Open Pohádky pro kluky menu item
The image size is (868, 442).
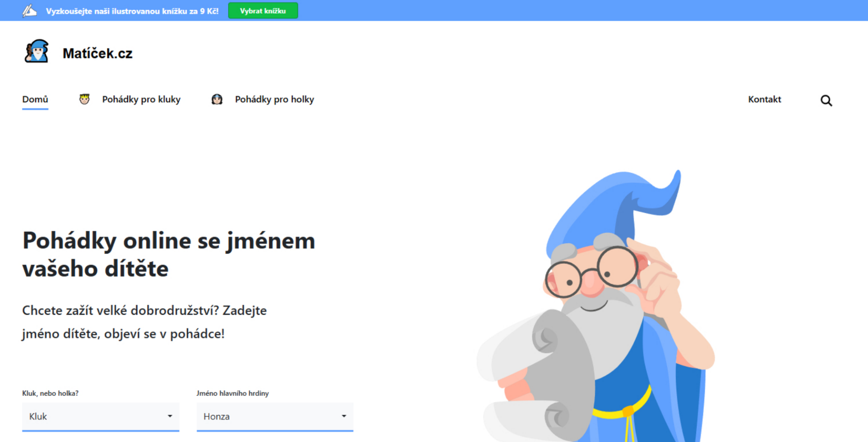pyautogui.click(x=141, y=99)
